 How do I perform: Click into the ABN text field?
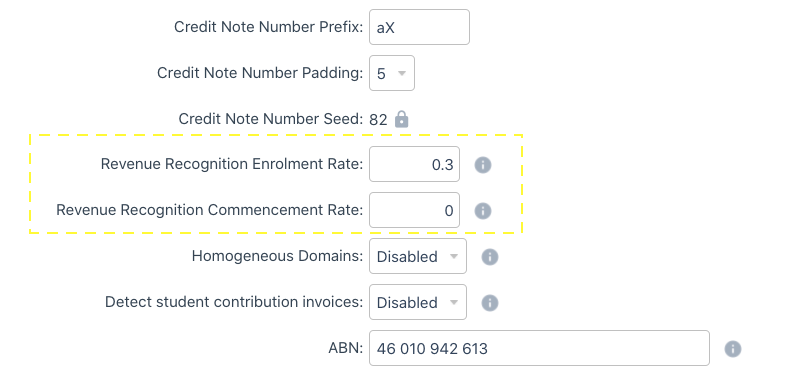pos(539,348)
